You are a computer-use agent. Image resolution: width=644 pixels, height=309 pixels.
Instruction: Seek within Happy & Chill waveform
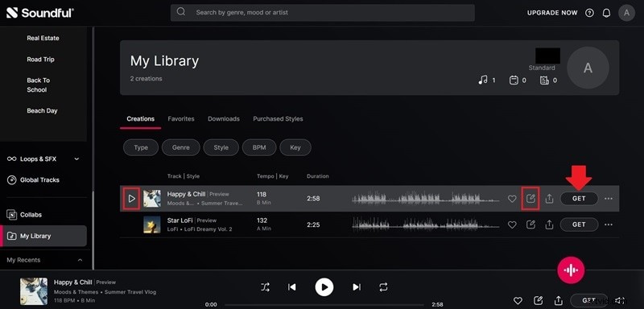tap(426, 199)
